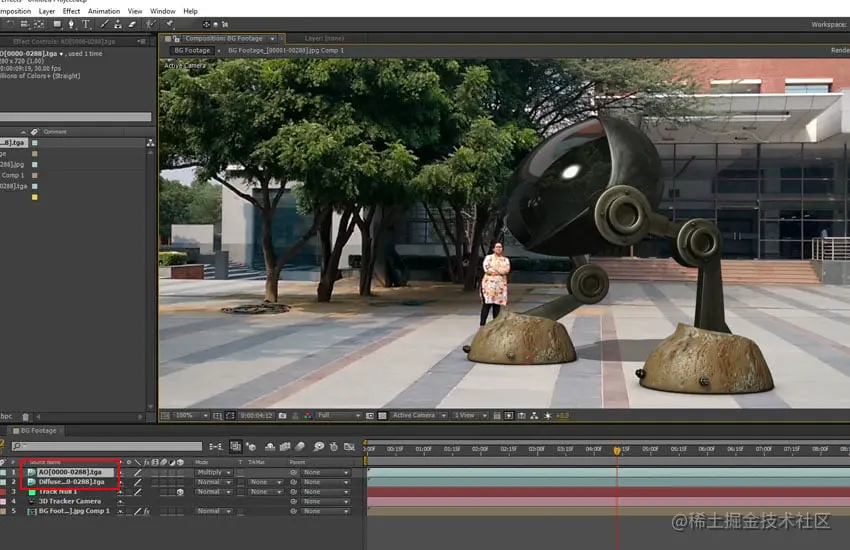Select the Roto Brush tool
The width and height of the screenshot is (850, 550).
coord(151,24)
